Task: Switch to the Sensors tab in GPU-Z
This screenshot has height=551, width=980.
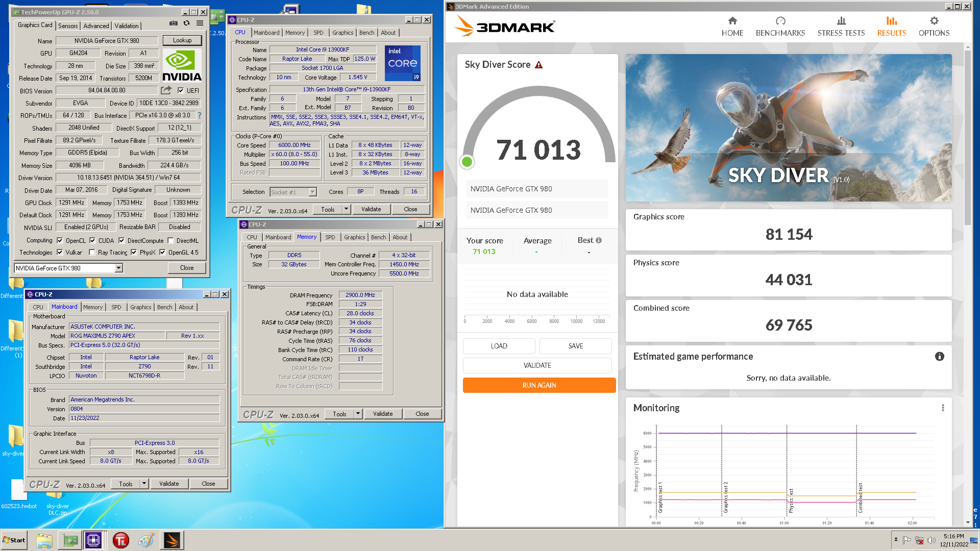Action: coord(68,26)
